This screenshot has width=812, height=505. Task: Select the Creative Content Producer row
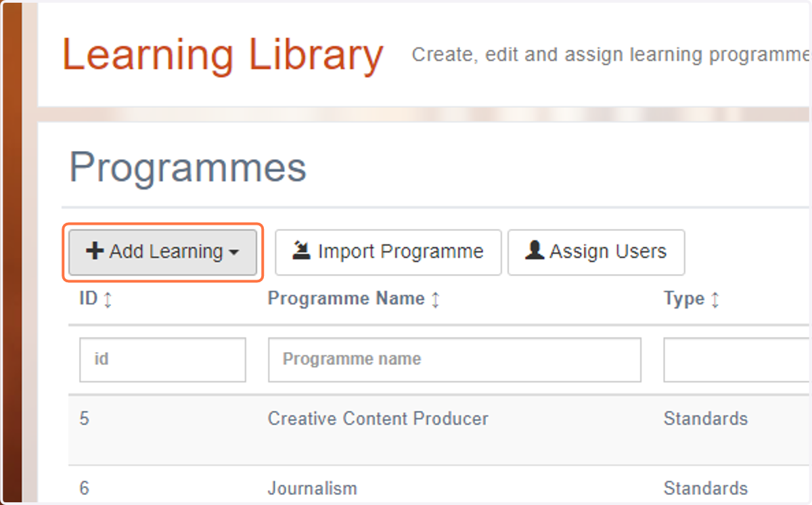439,431
